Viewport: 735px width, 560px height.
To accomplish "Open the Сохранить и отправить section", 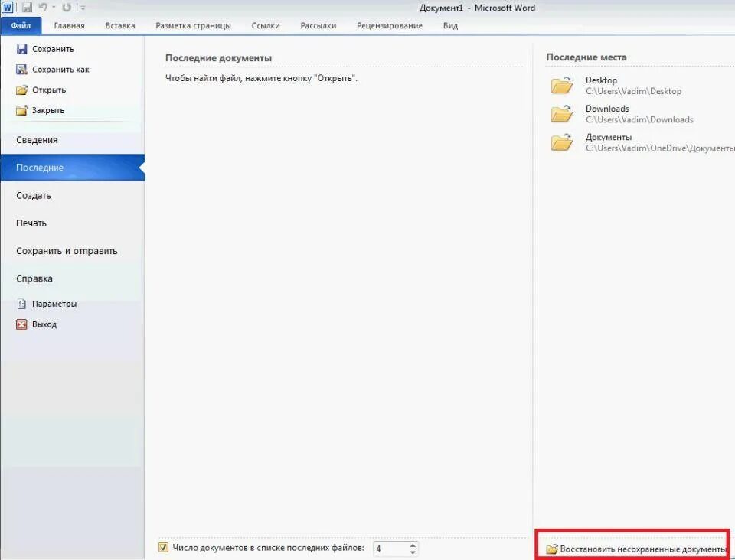I will [x=72, y=251].
